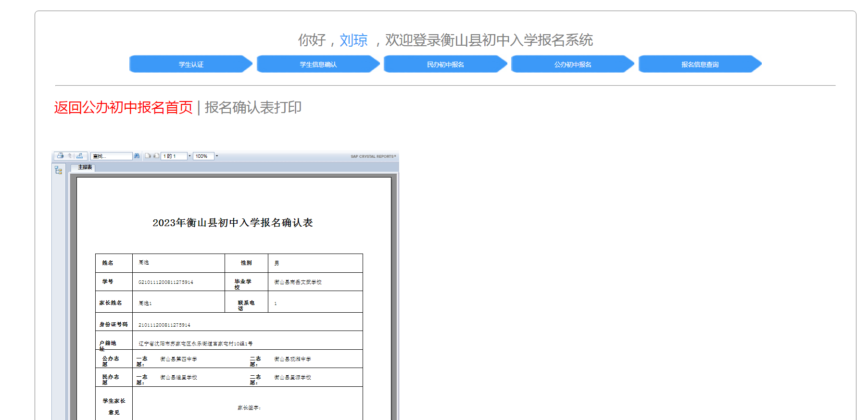The width and height of the screenshot is (868, 420).
Task: Select the 主报表 tab
Action: coord(85,167)
